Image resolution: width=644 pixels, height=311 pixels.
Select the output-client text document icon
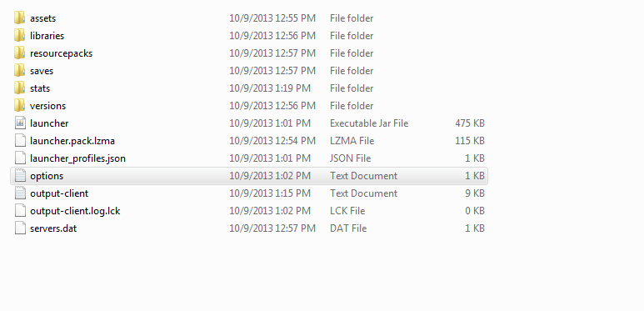point(20,193)
